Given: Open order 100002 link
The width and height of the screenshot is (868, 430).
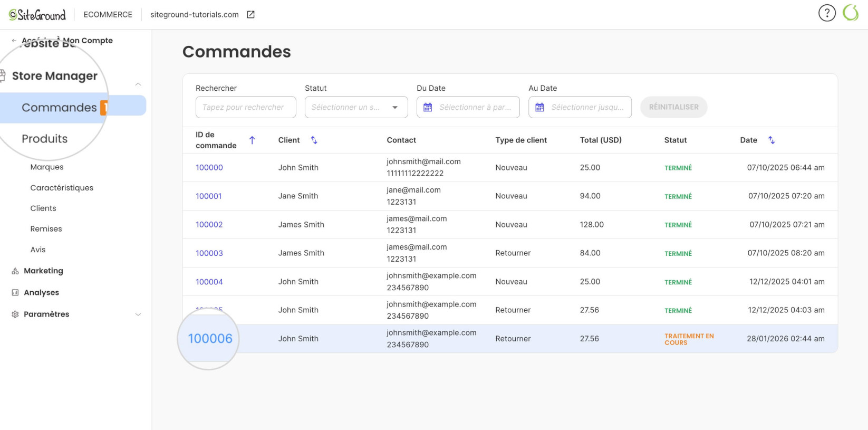Looking at the screenshot, I should [x=209, y=225].
